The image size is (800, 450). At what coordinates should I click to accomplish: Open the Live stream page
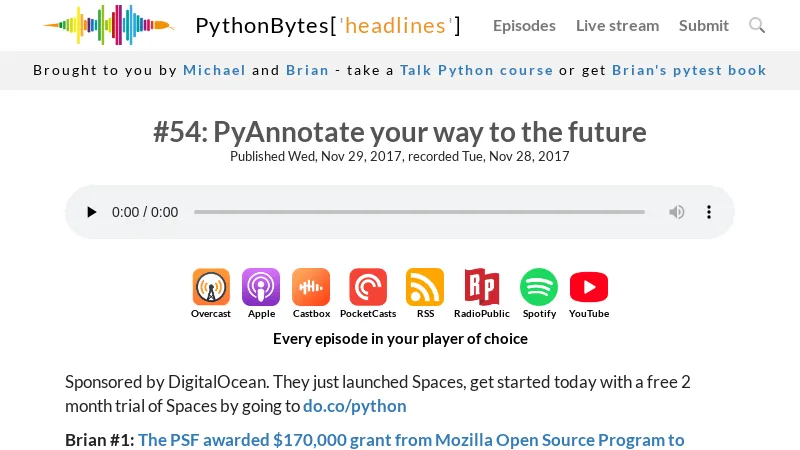click(x=617, y=25)
